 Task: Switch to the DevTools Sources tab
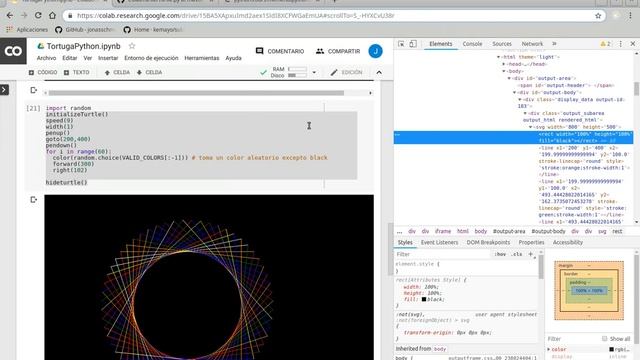click(502, 44)
